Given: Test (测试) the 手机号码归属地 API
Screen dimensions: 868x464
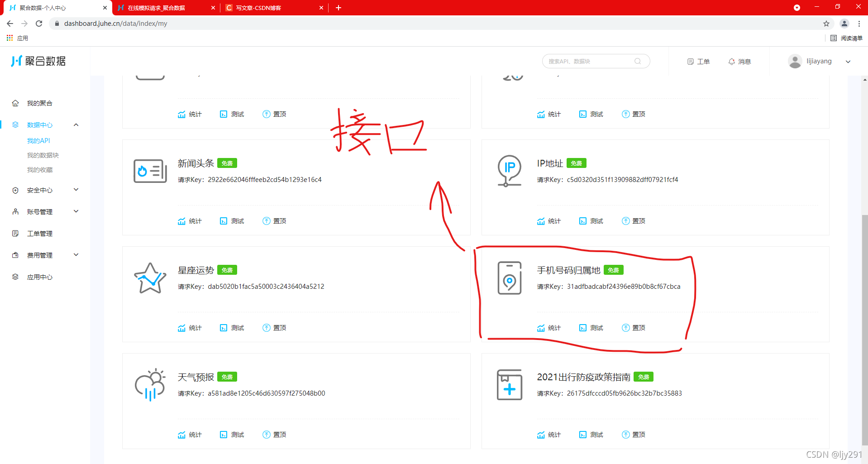Looking at the screenshot, I should coord(591,327).
